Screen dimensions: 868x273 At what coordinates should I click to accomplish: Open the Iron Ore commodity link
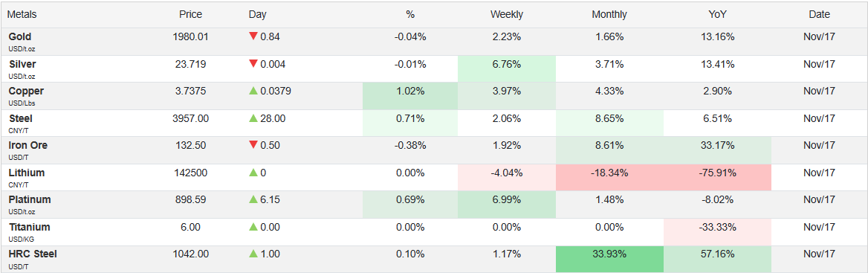click(28, 146)
